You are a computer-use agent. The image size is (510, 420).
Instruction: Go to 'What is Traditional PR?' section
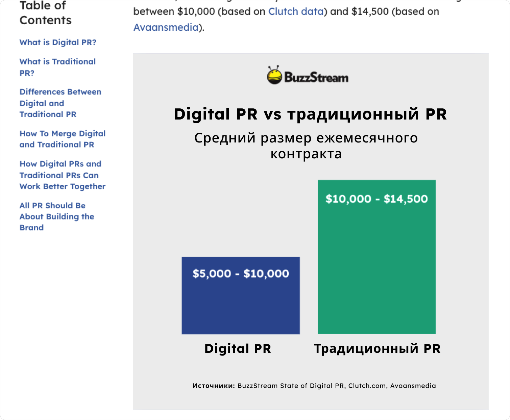coord(57,67)
